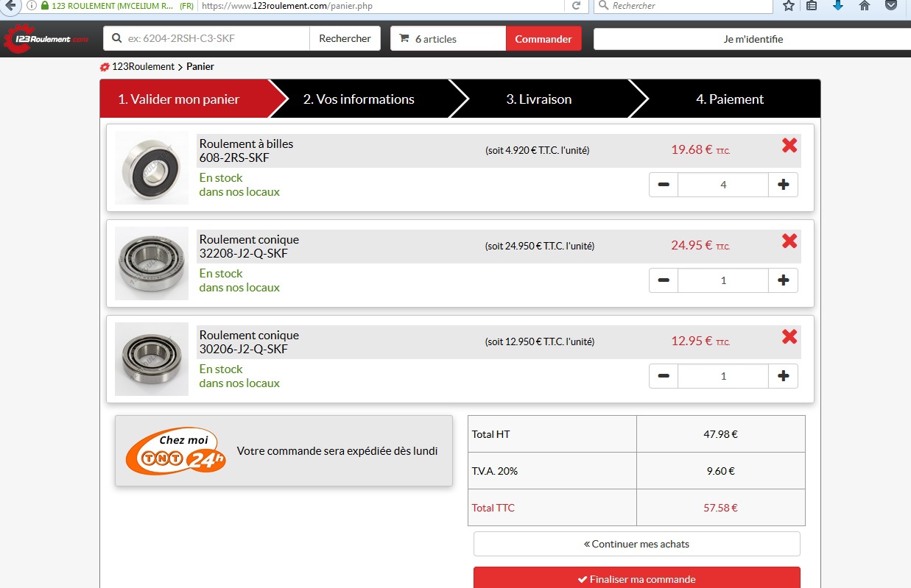Click the Rechercher search button
This screenshot has width=911, height=588.
[345, 38]
